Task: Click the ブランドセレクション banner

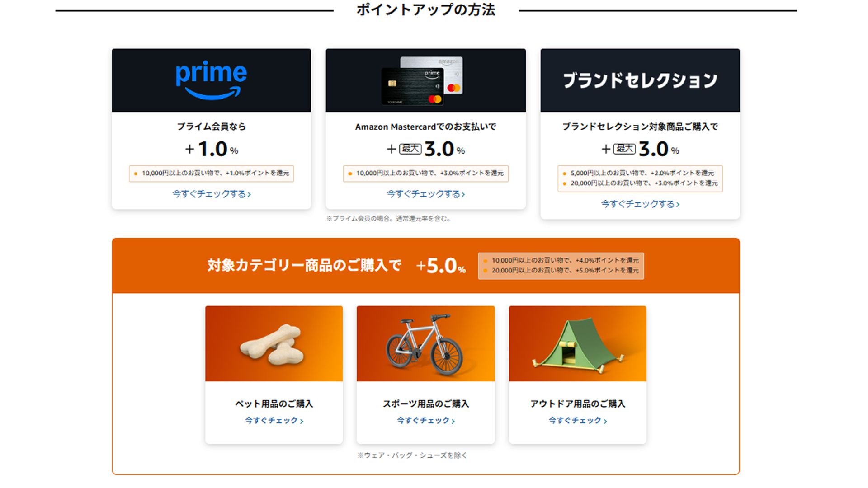Action: pyautogui.click(x=640, y=80)
